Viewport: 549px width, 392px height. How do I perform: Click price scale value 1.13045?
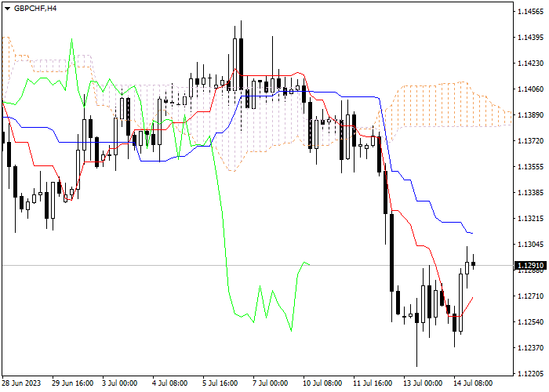click(x=530, y=245)
